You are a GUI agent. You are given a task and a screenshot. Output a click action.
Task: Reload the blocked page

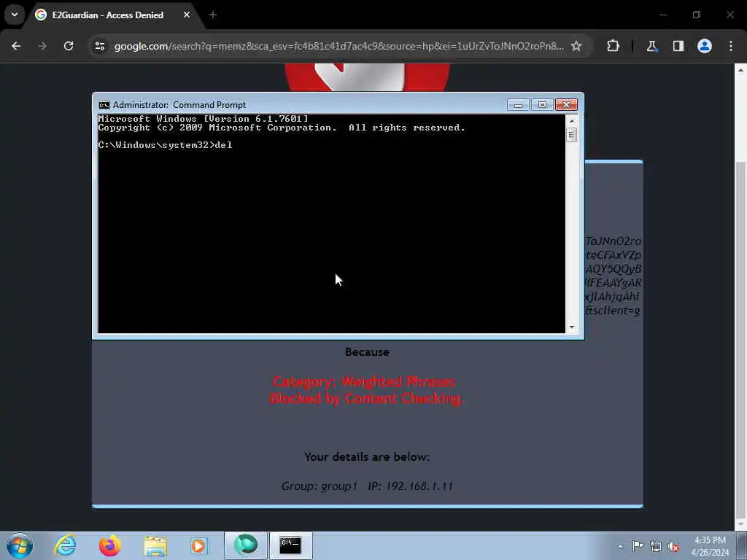point(69,46)
